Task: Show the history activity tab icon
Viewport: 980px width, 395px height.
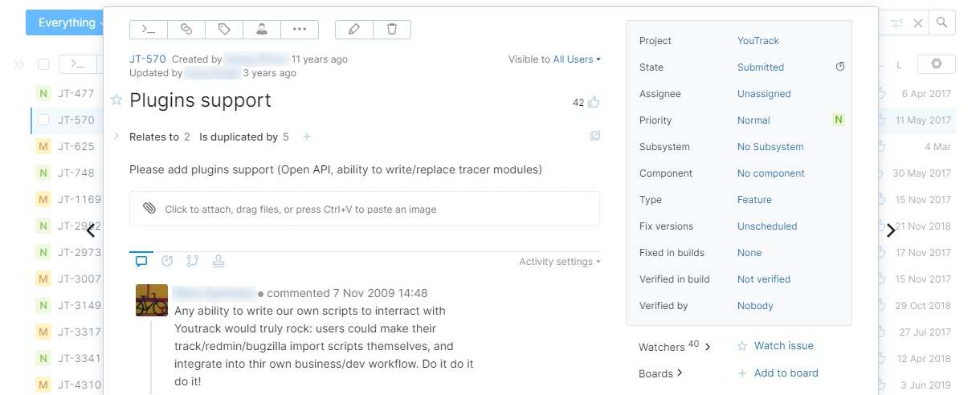Action: coord(167,261)
